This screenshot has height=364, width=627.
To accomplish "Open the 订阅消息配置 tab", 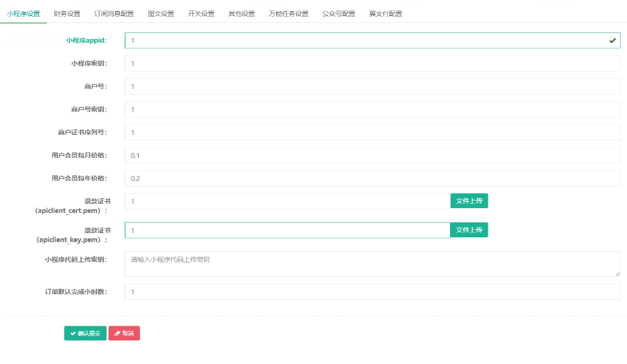I will pos(114,14).
